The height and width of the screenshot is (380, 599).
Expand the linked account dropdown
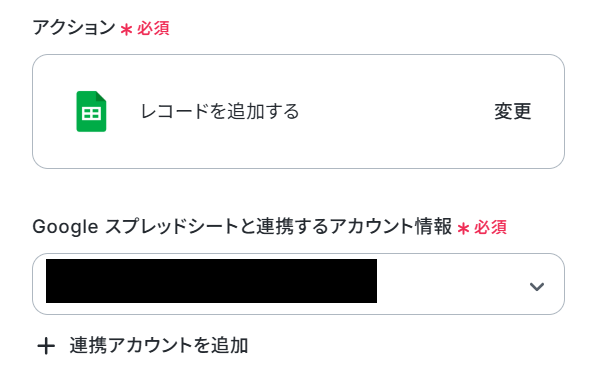click(298, 284)
